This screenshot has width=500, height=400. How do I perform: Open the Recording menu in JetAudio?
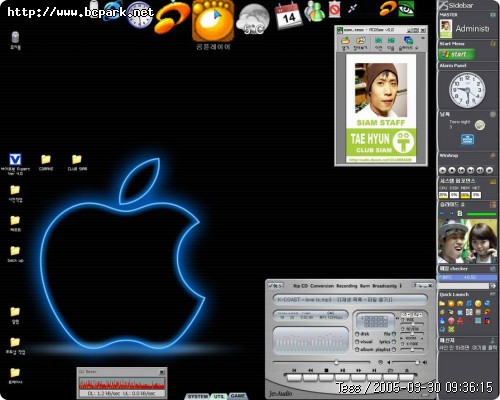point(347,286)
